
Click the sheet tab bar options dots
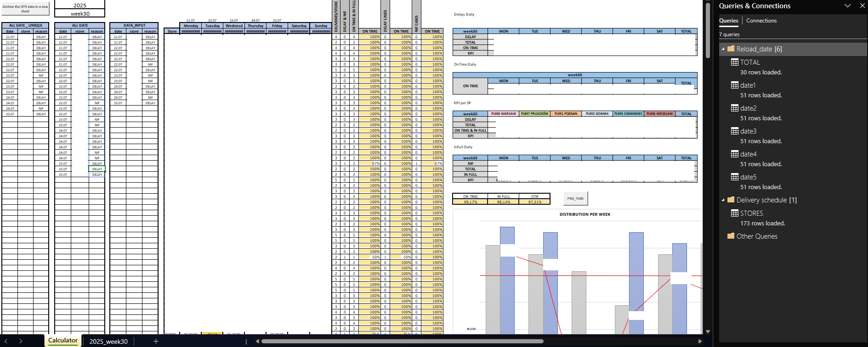tap(246, 341)
